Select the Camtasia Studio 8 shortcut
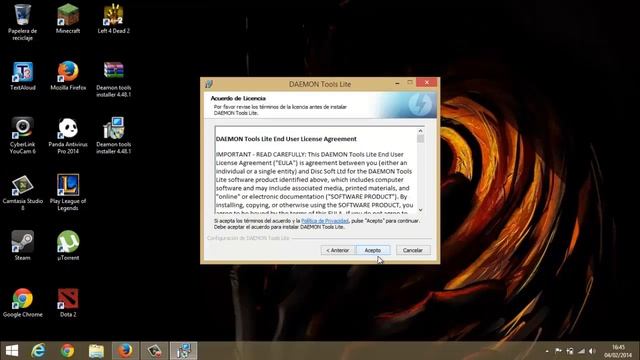Image resolution: width=640 pixels, height=360 pixels. [x=22, y=193]
